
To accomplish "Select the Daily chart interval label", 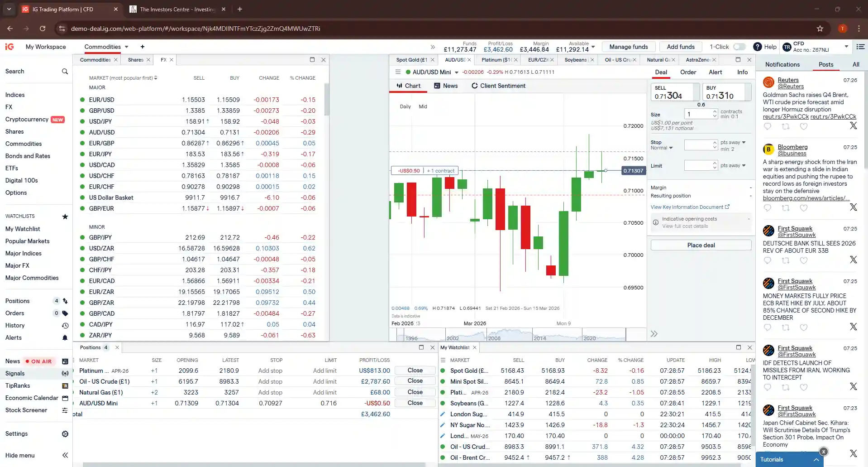I will coord(405,106).
